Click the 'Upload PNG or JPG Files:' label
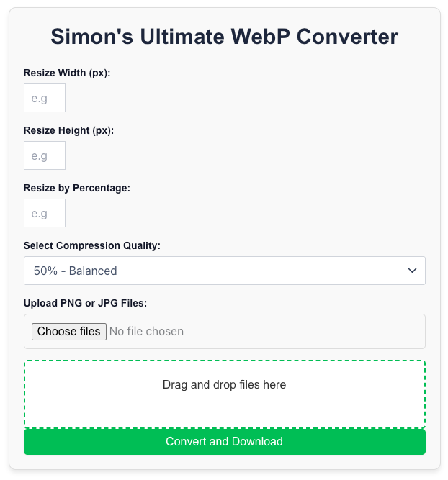 coord(85,303)
